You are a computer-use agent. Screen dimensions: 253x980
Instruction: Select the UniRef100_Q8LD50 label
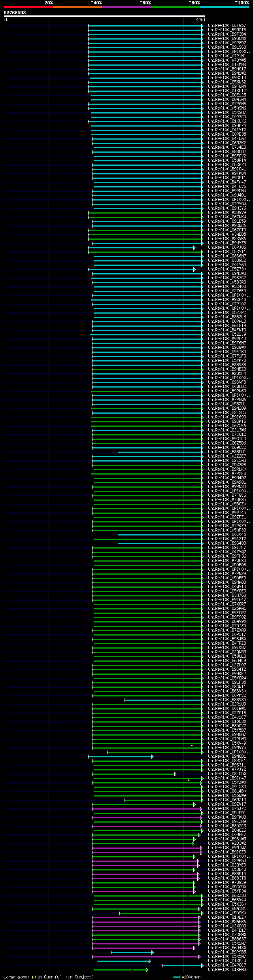[x=227, y=774]
